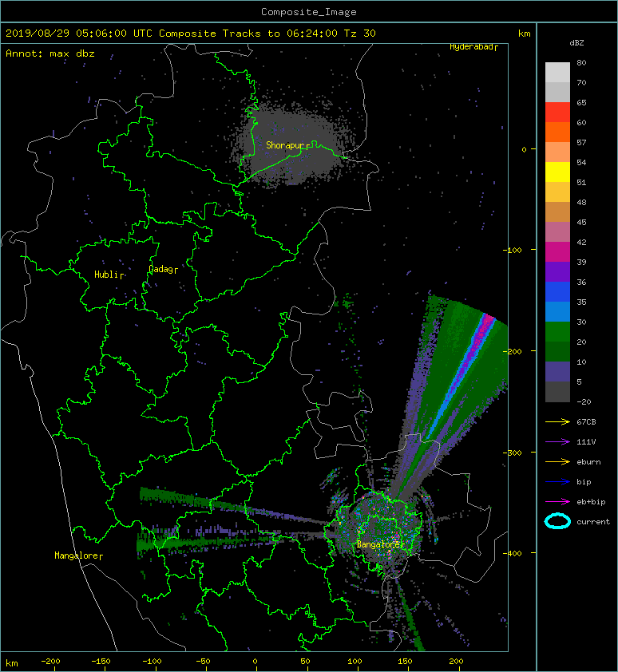Image resolution: width=618 pixels, height=672 pixels.
Task: Click the -300 tick on vertical axis
Action: pyautogui.click(x=512, y=453)
